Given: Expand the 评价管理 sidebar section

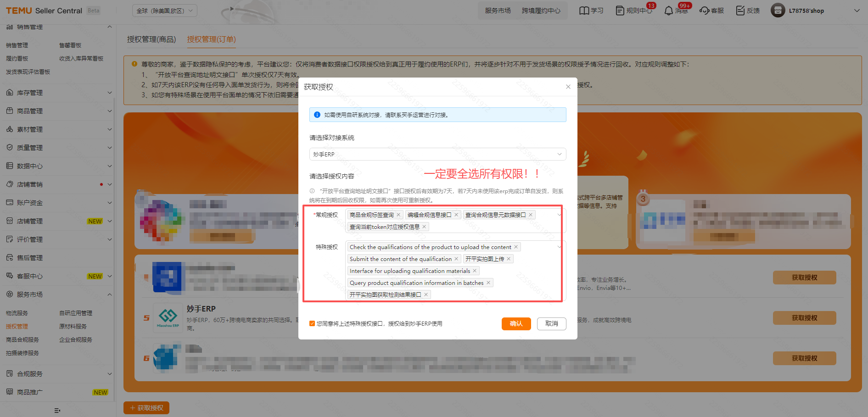Looking at the screenshot, I should 110,239.
